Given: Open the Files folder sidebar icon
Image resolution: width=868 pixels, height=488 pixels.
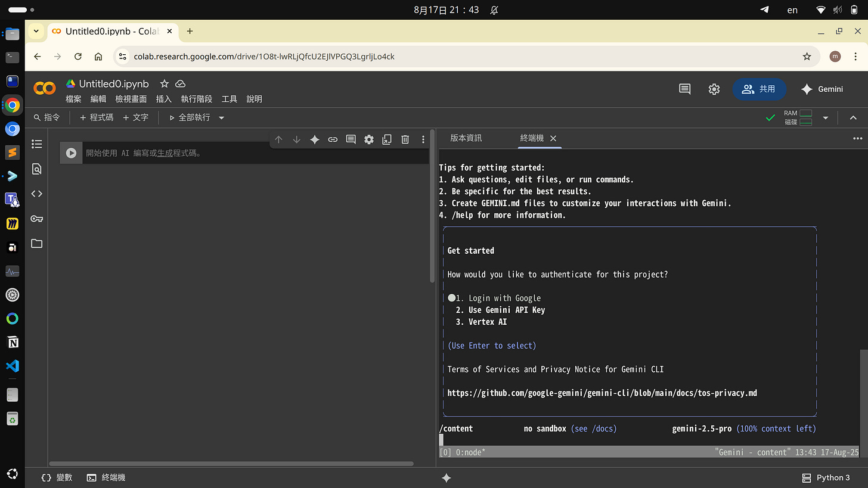Looking at the screenshot, I should coord(37,244).
